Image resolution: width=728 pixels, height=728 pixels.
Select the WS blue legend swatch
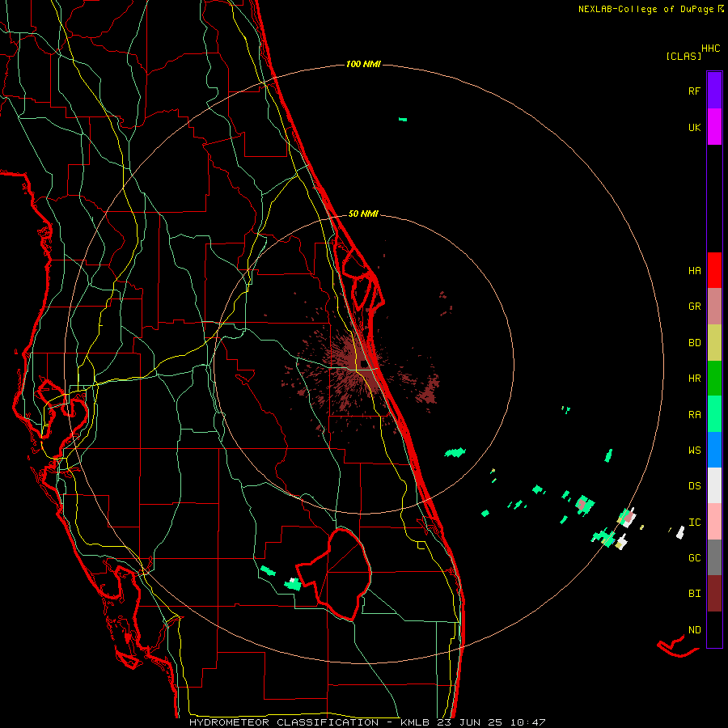pos(714,450)
